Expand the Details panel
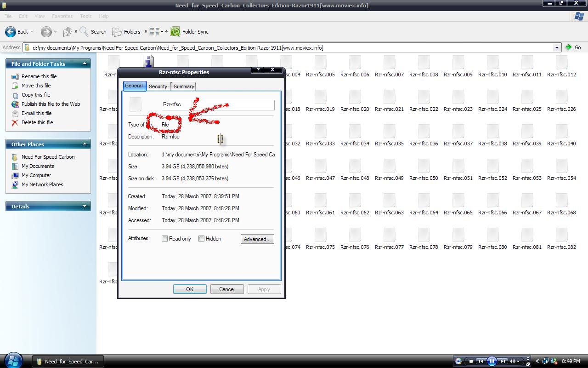Screen dimensions: 588x368 pyautogui.click(x=85, y=206)
